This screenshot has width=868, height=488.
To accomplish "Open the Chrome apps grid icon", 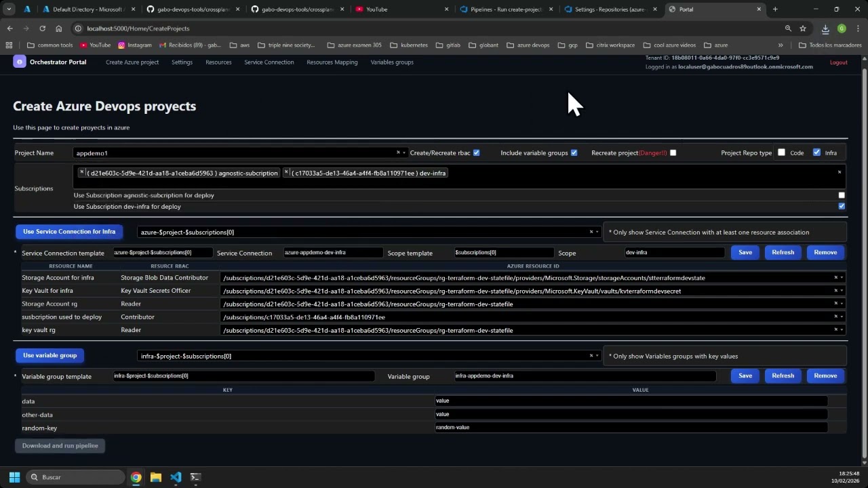I will point(9,45).
